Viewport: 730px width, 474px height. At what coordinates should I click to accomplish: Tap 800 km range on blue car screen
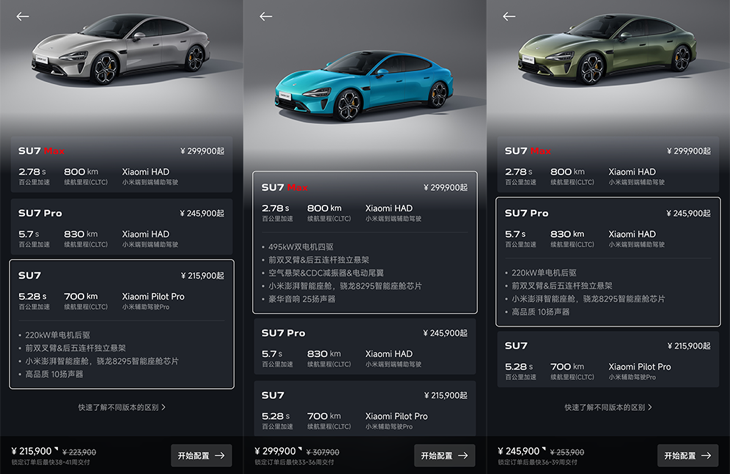(x=324, y=208)
